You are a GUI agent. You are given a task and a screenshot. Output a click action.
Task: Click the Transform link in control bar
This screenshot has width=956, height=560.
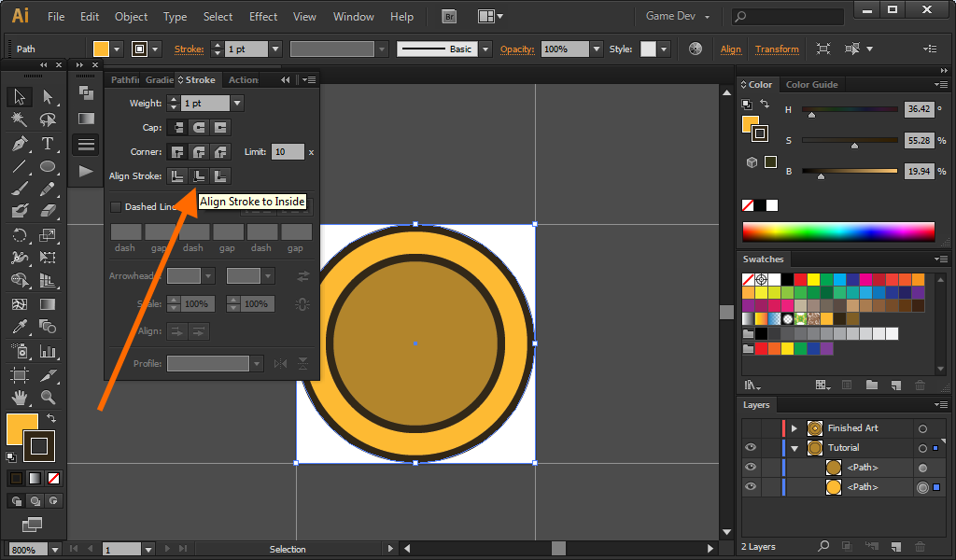click(x=777, y=49)
